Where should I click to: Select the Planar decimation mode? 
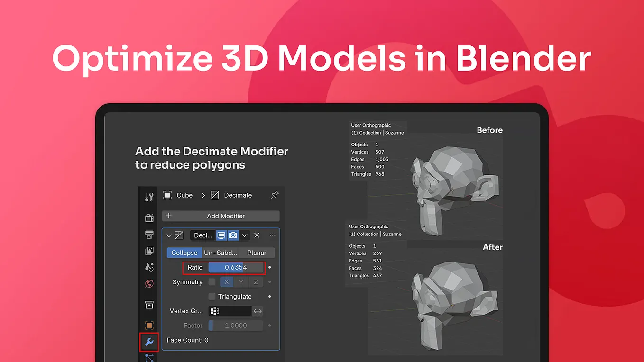click(257, 253)
